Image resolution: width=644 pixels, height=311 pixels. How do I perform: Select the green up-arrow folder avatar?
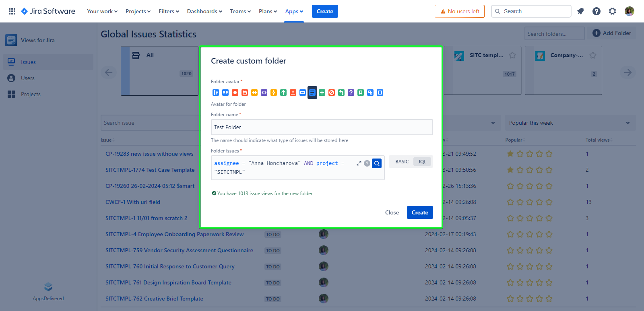283,93
